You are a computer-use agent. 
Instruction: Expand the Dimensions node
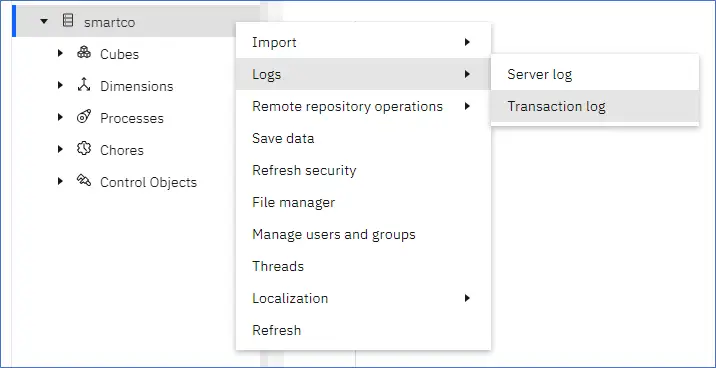[60, 85]
